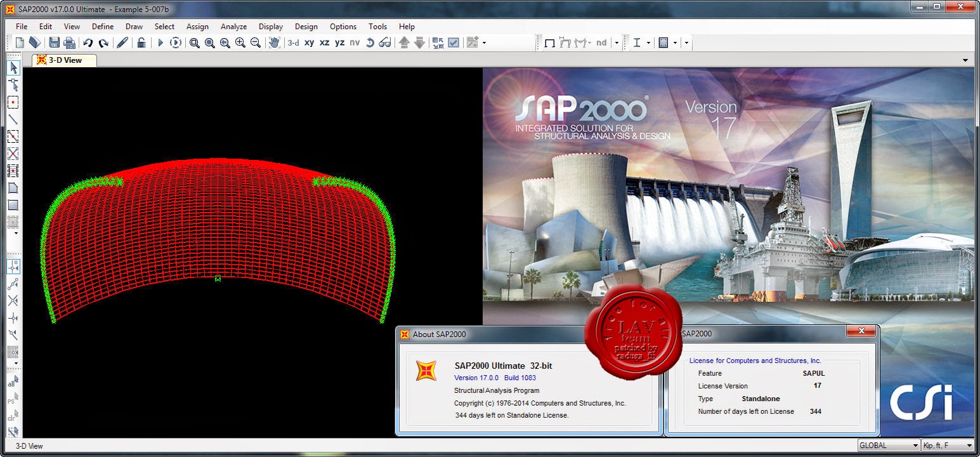Expand display toolbar options arrow after nd
Screen dimensions: 980x457
617,43
